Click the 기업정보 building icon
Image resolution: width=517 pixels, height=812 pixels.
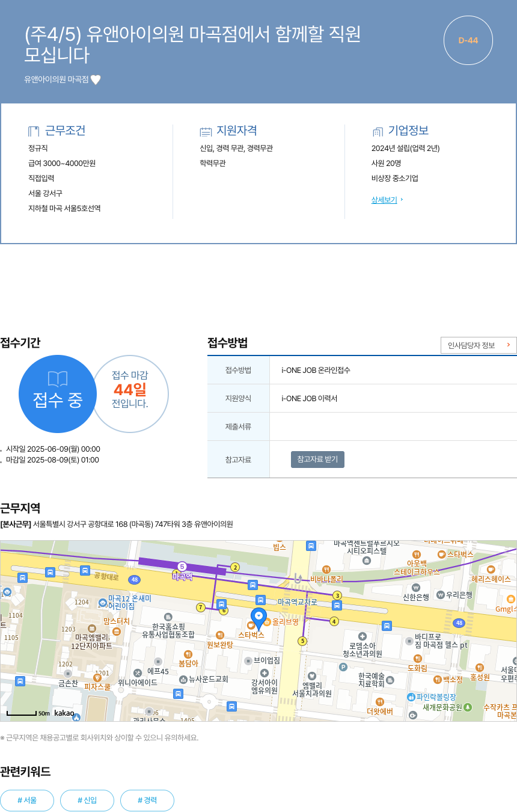tap(378, 131)
